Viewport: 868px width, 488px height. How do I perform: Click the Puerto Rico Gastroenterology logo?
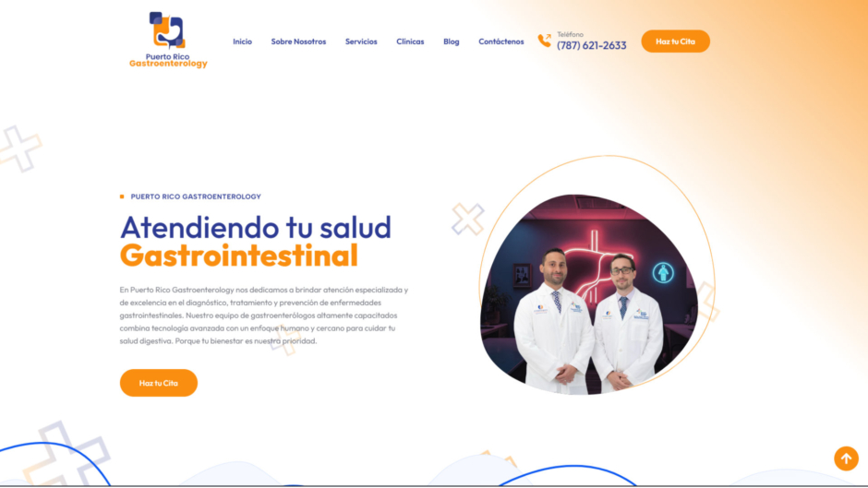[168, 40]
